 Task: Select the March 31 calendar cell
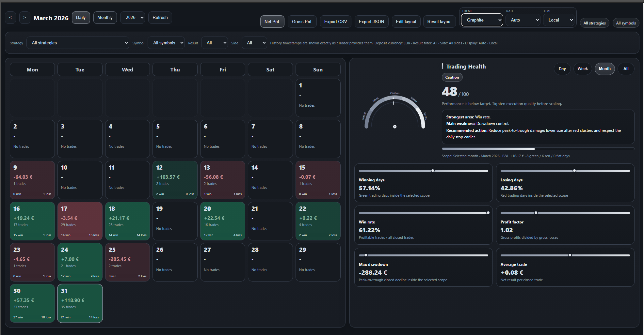(80, 303)
